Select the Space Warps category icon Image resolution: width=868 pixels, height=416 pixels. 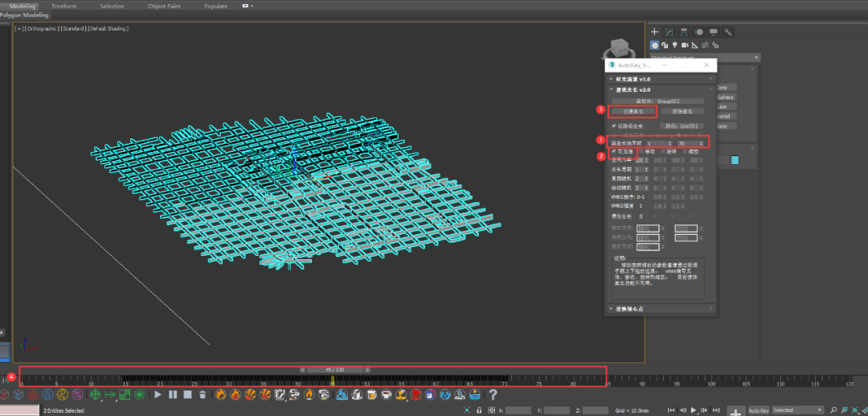coord(706,45)
